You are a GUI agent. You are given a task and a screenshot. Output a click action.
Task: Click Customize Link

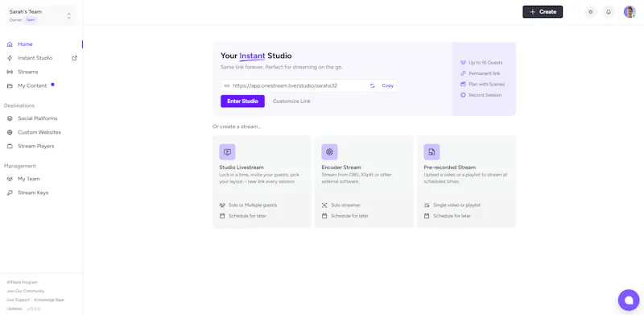coord(291,102)
